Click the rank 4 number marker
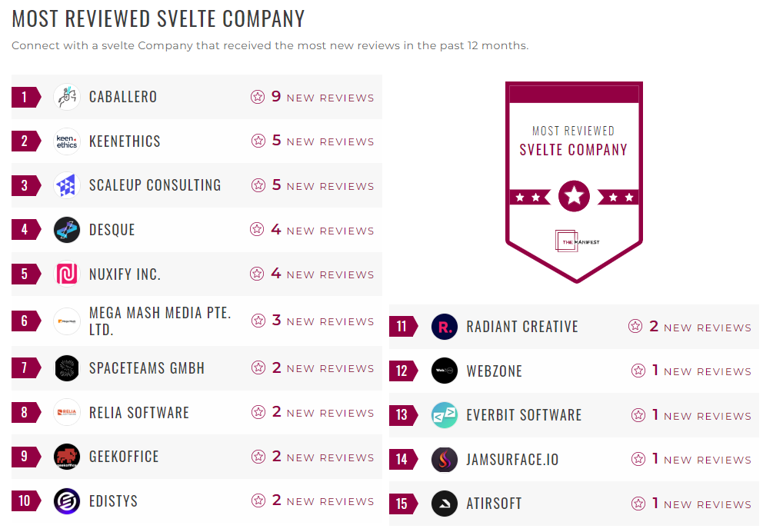763x532 pixels. (25, 230)
